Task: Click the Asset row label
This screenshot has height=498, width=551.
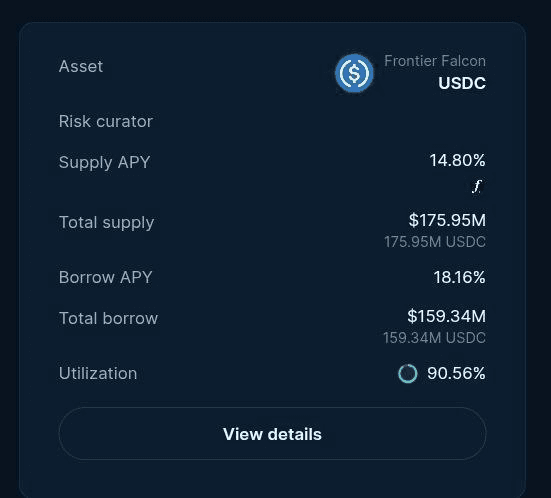Action: [81, 66]
